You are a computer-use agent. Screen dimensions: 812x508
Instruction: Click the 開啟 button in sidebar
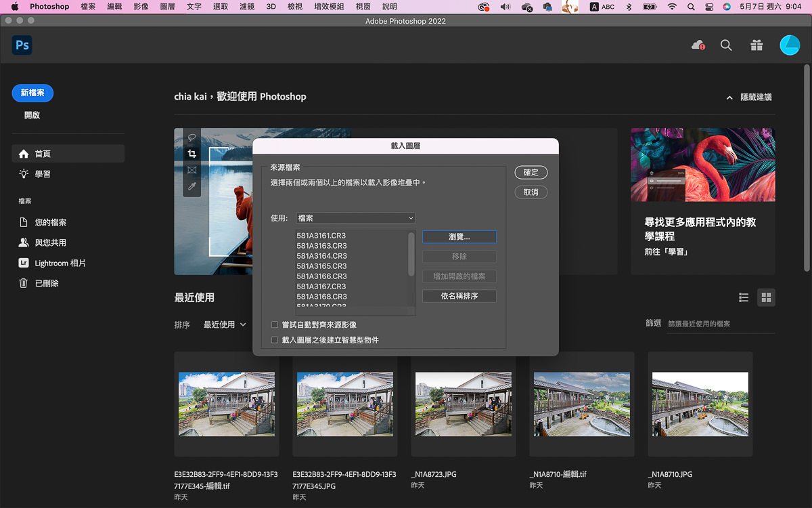pyautogui.click(x=32, y=115)
